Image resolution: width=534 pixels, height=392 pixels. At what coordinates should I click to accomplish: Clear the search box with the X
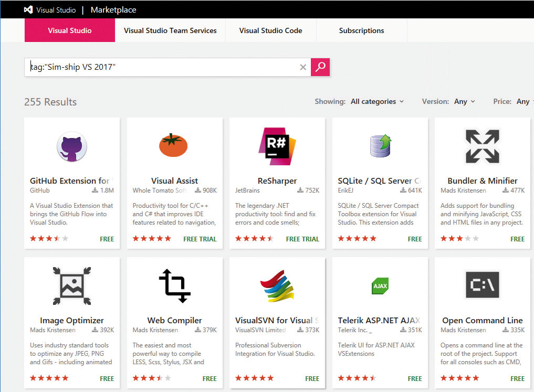tap(303, 67)
